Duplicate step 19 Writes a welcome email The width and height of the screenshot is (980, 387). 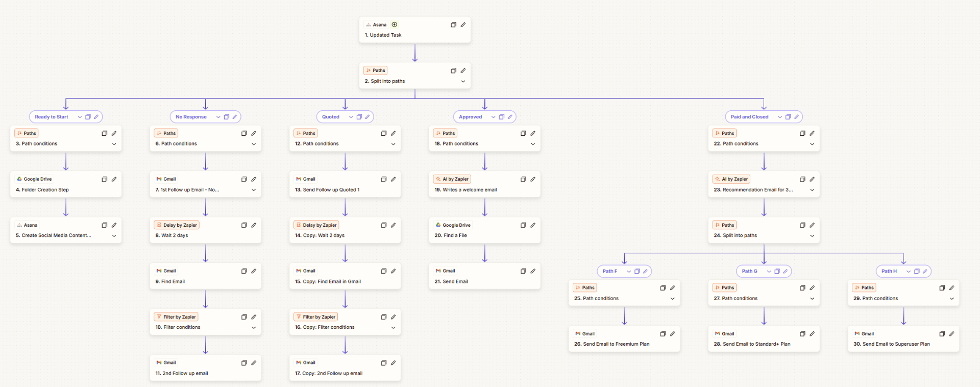(523, 179)
